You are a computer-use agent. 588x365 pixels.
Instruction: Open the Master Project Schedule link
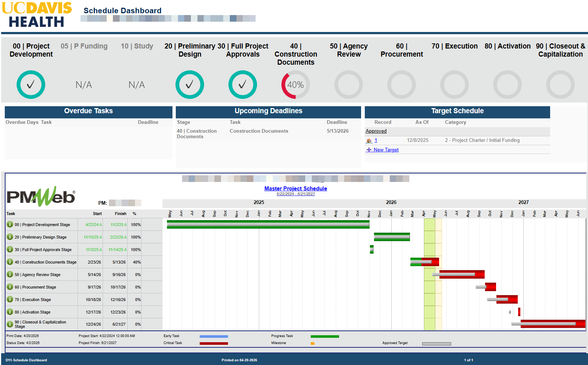(x=296, y=189)
